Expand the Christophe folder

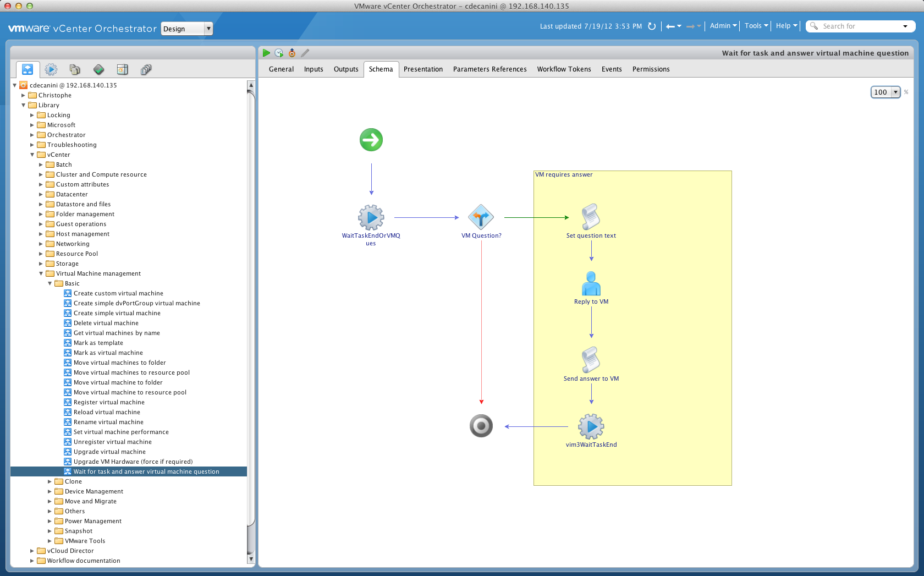coord(23,95)
